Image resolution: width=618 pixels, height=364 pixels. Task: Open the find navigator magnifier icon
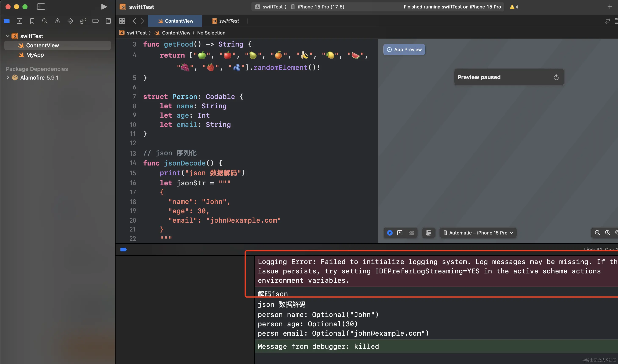point(45,21)
